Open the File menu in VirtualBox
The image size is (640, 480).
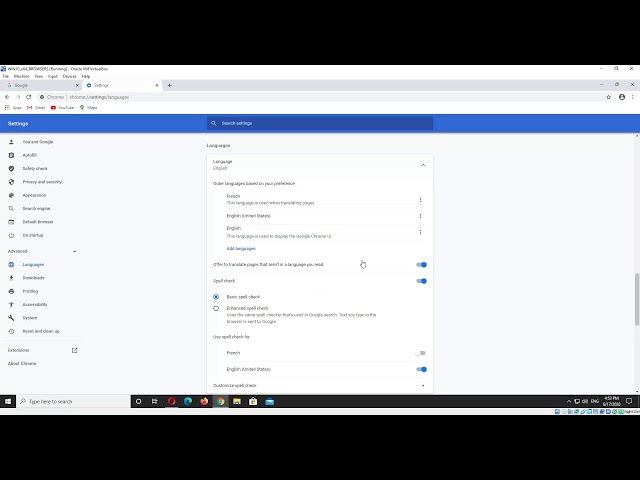pos(6,76)
